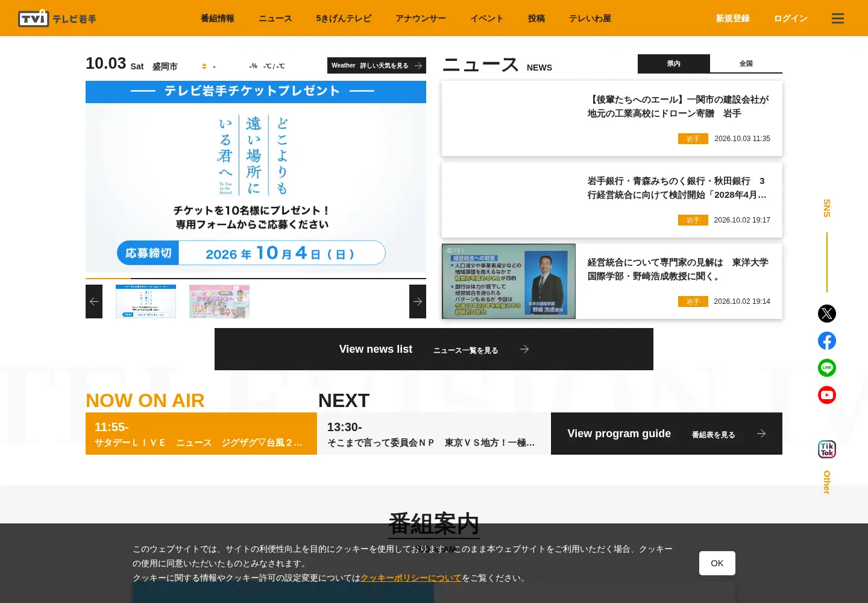Open 番組情報 menu item

218,19
